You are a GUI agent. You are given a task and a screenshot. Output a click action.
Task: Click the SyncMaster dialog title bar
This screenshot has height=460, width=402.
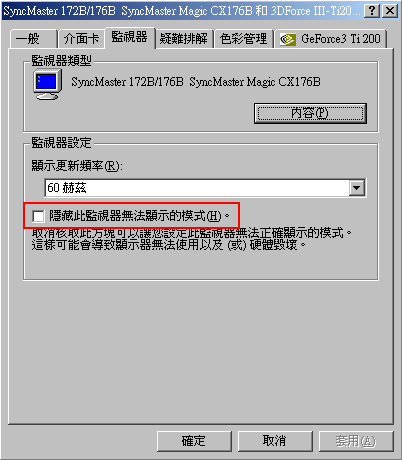click(182, 11)
